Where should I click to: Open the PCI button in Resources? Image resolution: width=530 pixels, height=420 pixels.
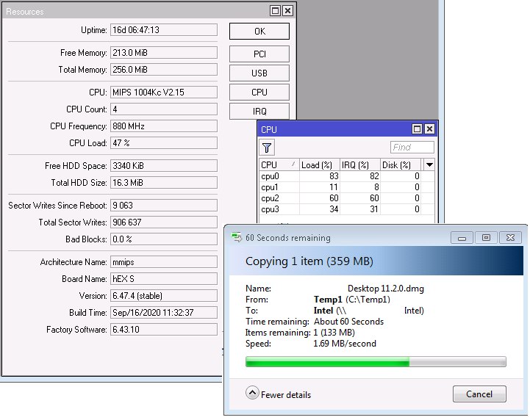pos(259,54)
